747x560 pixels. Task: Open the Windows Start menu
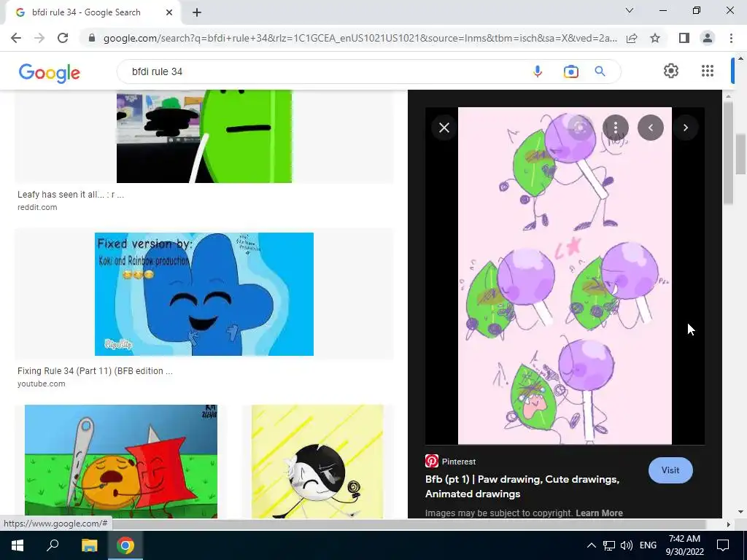click(x=18, y=545)
